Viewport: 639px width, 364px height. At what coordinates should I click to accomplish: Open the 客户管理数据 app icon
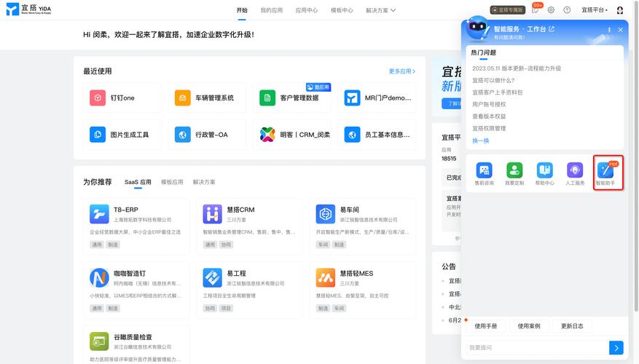click(267, 98)
